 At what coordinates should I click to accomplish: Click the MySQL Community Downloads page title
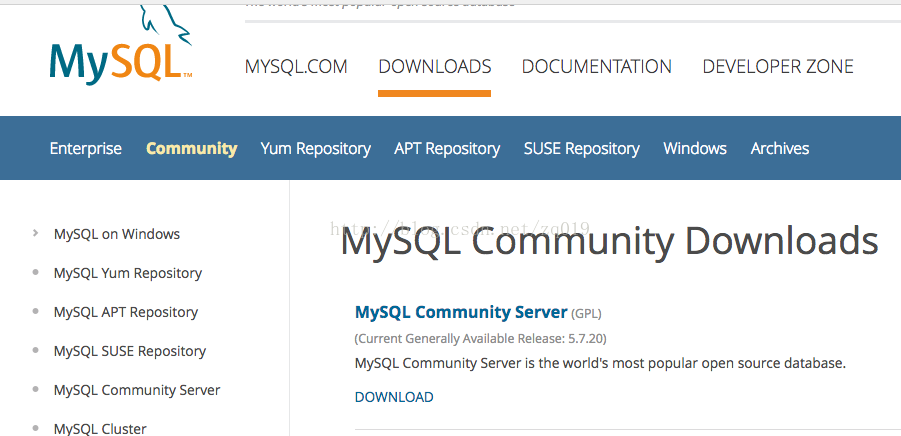[609, 241]
